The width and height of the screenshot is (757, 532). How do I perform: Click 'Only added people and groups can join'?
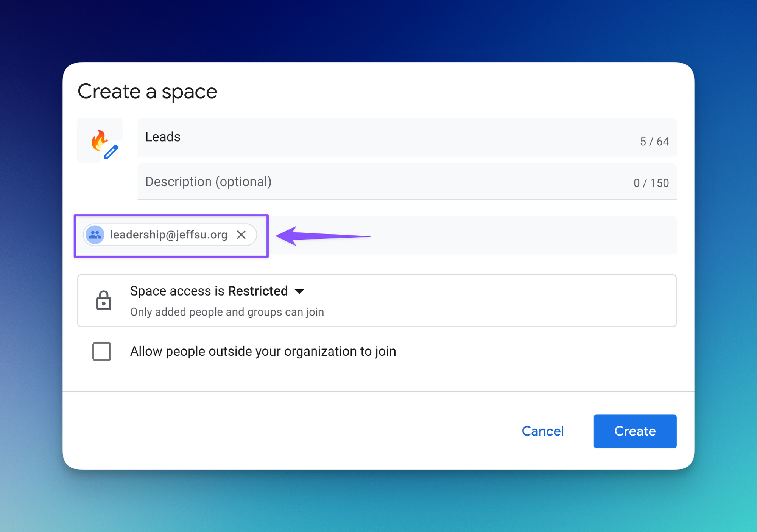(x=227, y=312)
